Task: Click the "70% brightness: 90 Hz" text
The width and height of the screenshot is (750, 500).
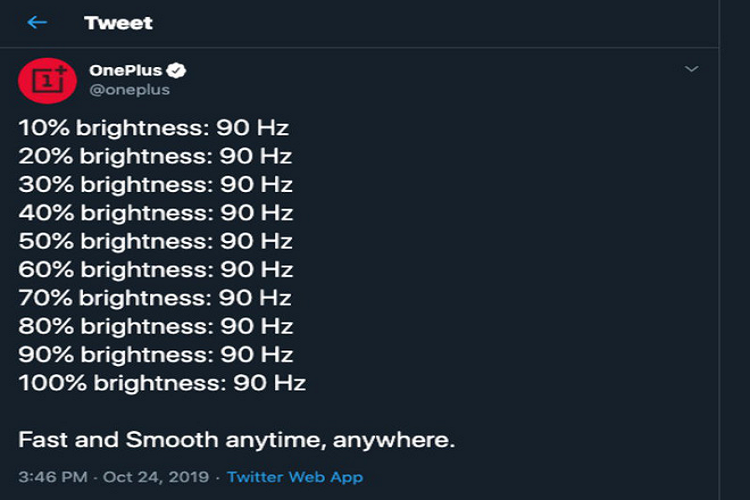Action: pyautogui.click(x=155, y=298)
